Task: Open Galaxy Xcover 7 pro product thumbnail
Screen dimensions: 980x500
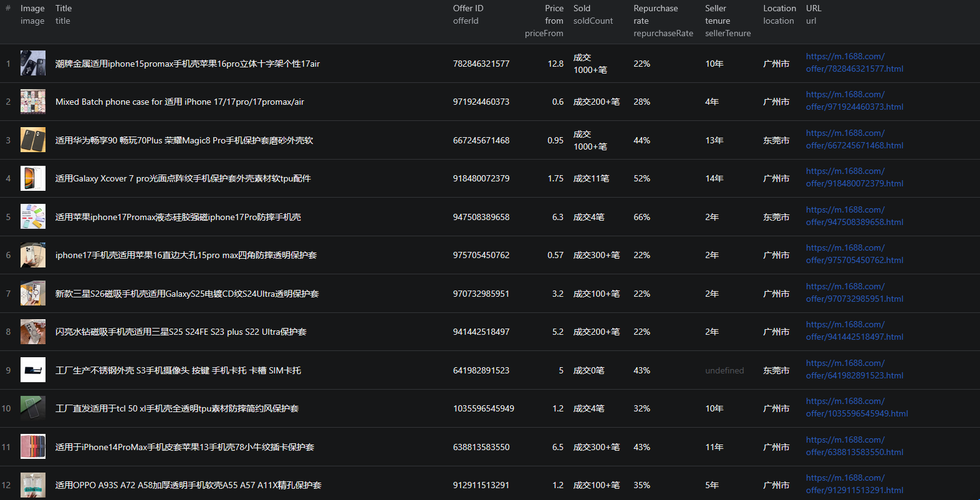Action: (x=33, y=178)
